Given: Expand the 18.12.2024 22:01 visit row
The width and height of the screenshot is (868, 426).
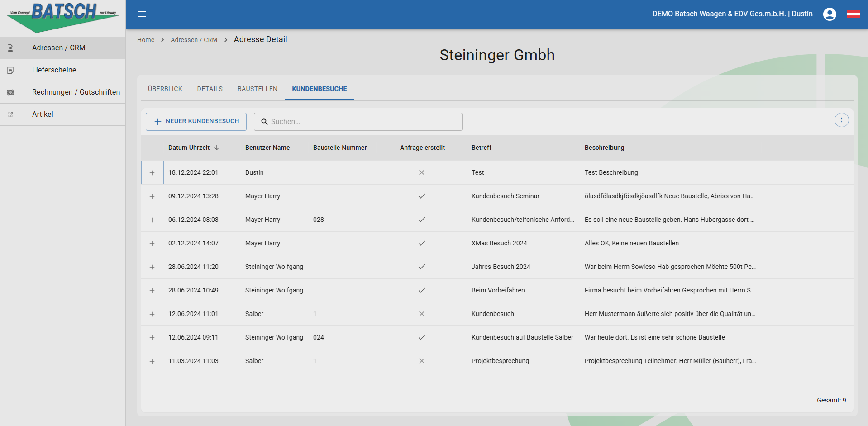Looking at the screenshot, I should [x=152, y=173].
